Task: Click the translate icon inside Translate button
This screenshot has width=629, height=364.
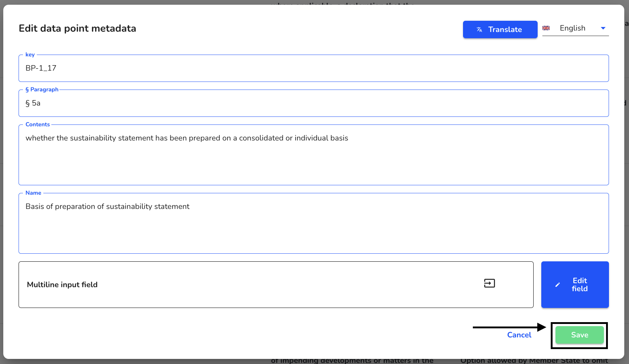Action: click(x=479, y=29)
